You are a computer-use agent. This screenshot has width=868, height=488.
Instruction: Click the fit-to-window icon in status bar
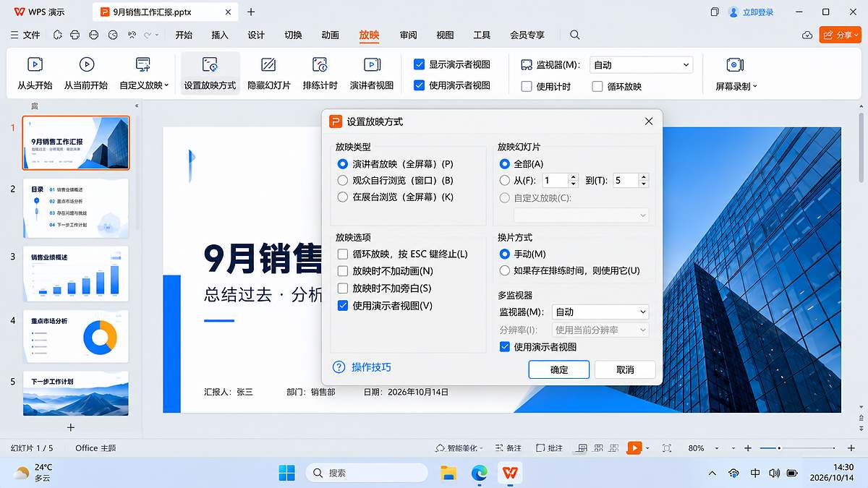click(667, 448)
